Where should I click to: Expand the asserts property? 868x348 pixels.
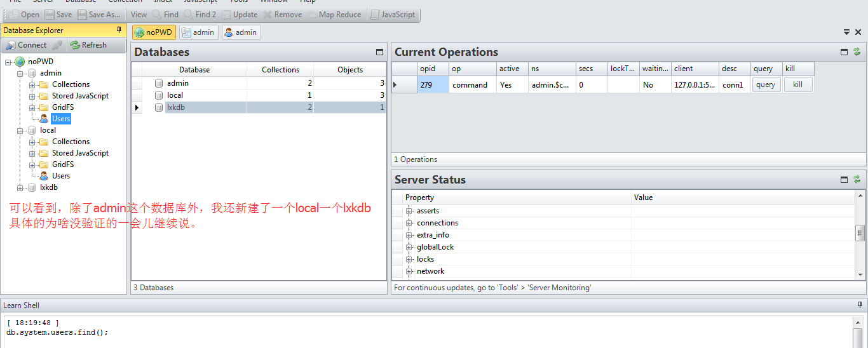pos(410,211)
